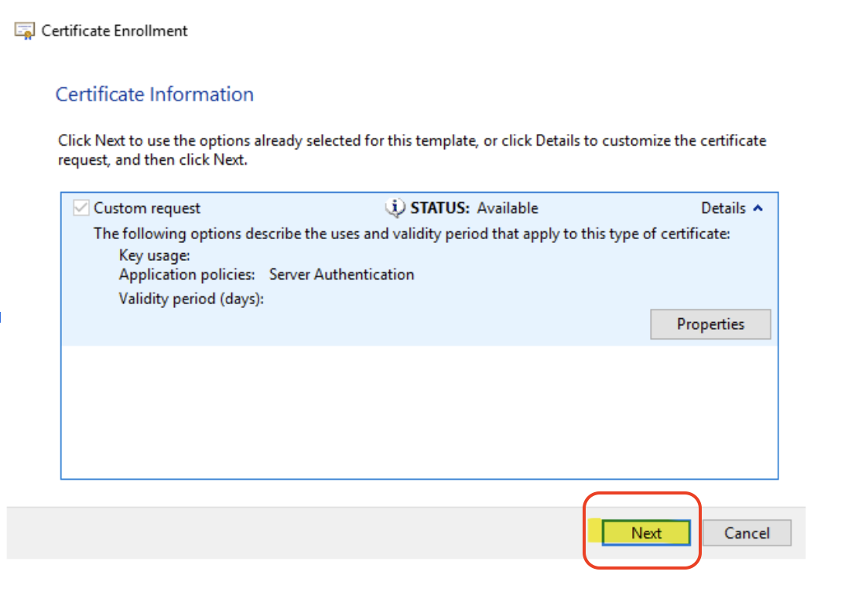Click the Application policies label
The image size is (848, 616).
point(186,275)
